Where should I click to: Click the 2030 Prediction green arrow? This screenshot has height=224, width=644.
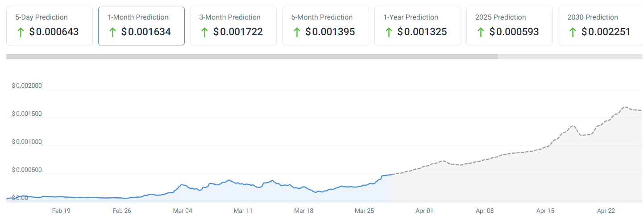573,32
